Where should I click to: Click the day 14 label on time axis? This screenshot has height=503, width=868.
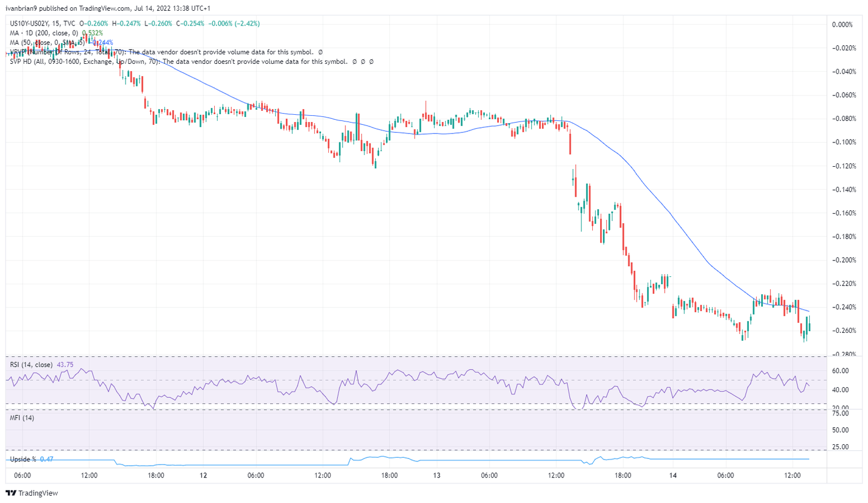pos(673,476)
